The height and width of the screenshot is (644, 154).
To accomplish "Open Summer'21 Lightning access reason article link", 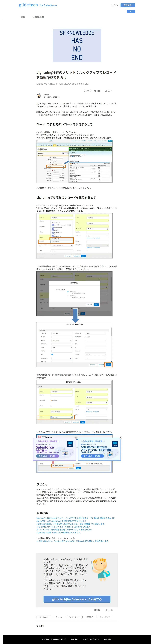I will [x=76, y=518].
